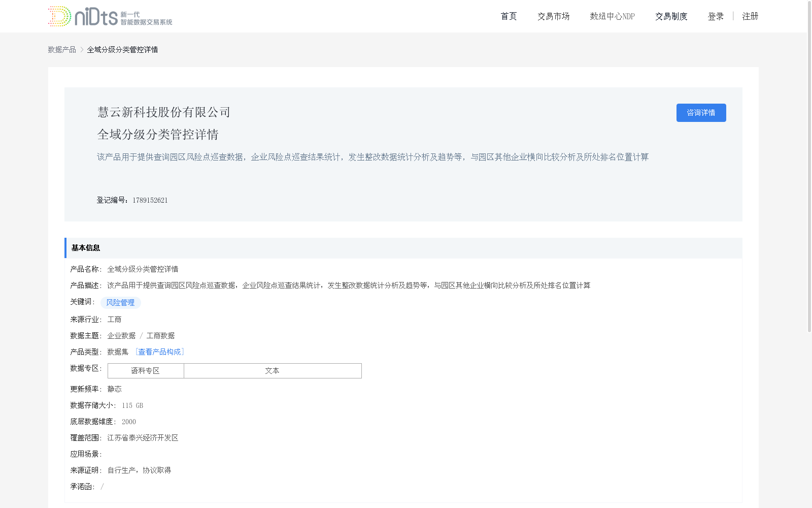812x508 pixels.
Task: Click the 基本信息 section header
Action: [x=403, y=248]
